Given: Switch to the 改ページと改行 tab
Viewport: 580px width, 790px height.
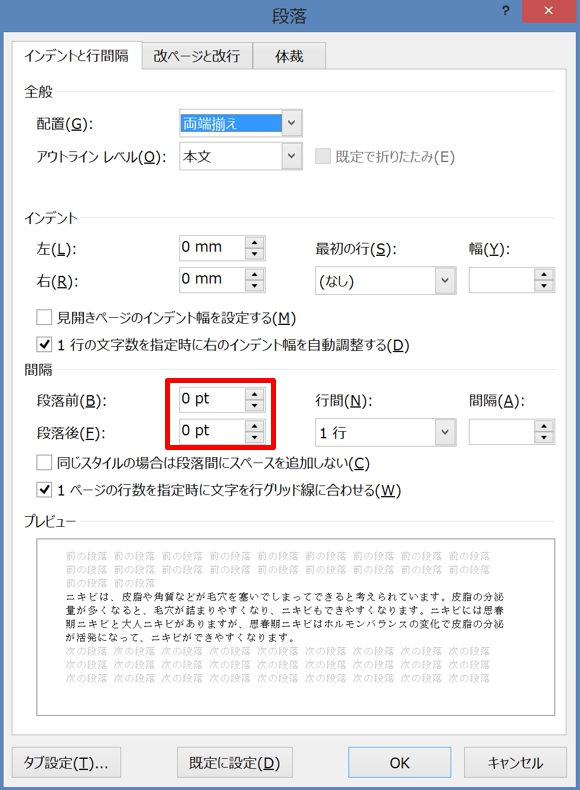Looking at the screenshot, I should coord(197,55).
